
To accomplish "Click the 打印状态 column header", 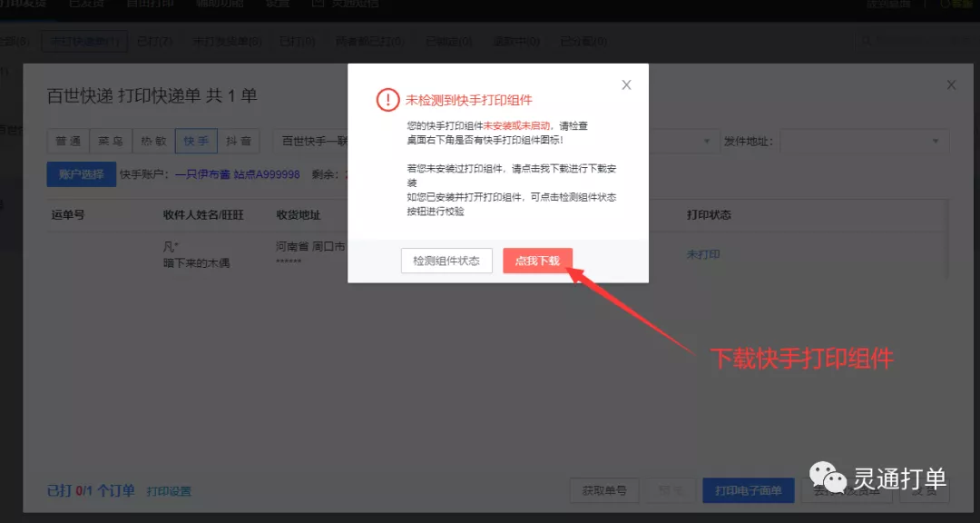I will [x=709, y=215].
